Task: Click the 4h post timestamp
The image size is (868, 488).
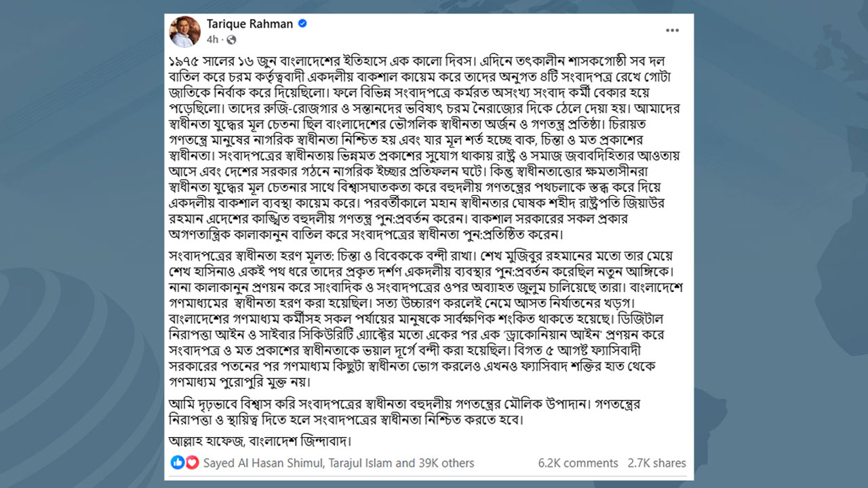Action: pos(213,39)
